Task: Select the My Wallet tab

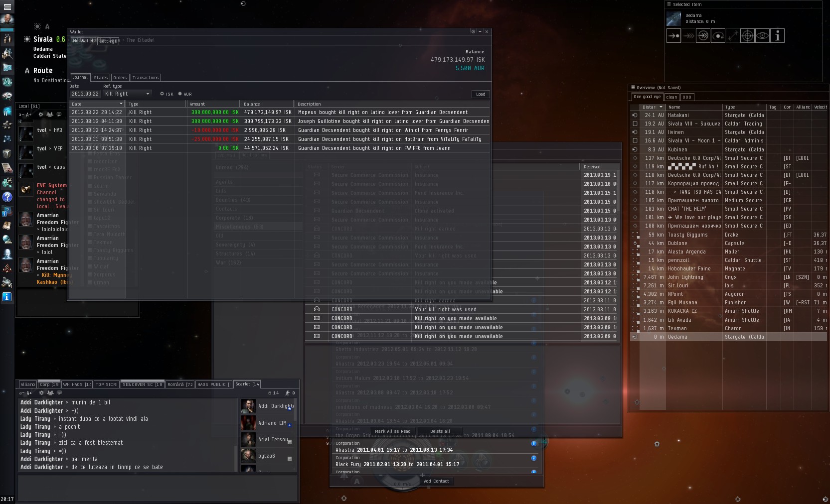Action: pos(83,41)
